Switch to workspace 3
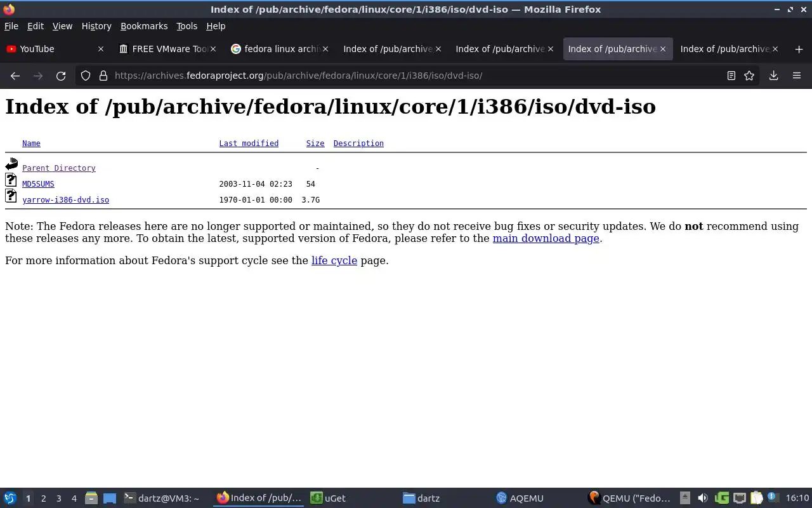This screenshot has width=812, height=508. point(58,498)
